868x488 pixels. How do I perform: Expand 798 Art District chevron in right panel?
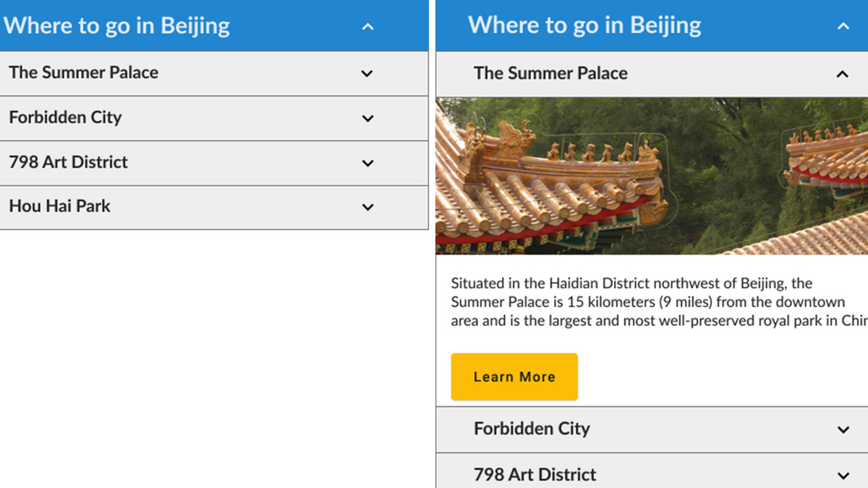843,476
